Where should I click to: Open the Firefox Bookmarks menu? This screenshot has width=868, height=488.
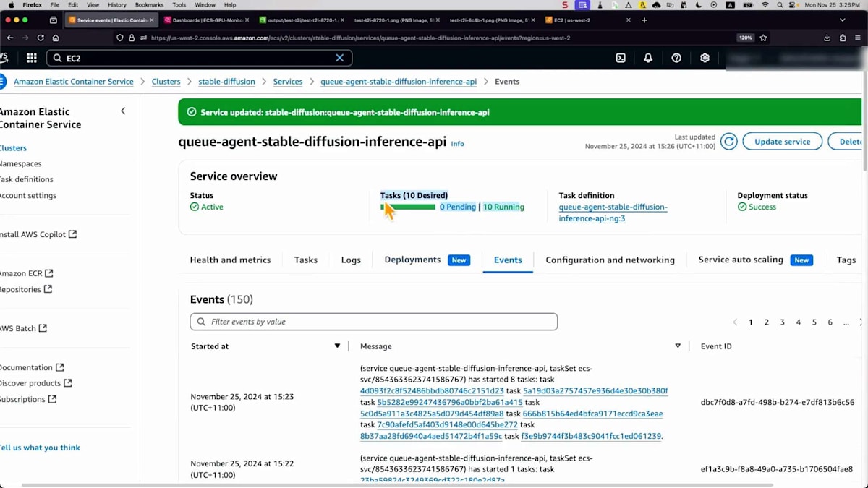149,5
